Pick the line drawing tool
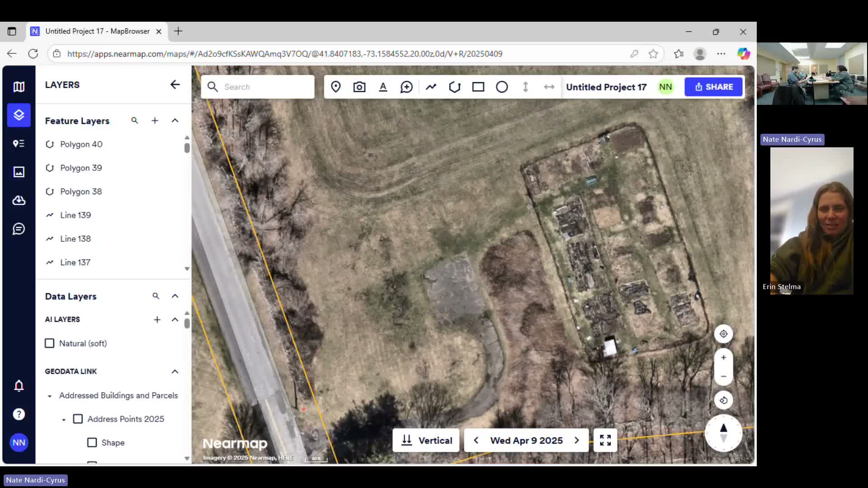The image size is (868, 488). tap(431, 87)
